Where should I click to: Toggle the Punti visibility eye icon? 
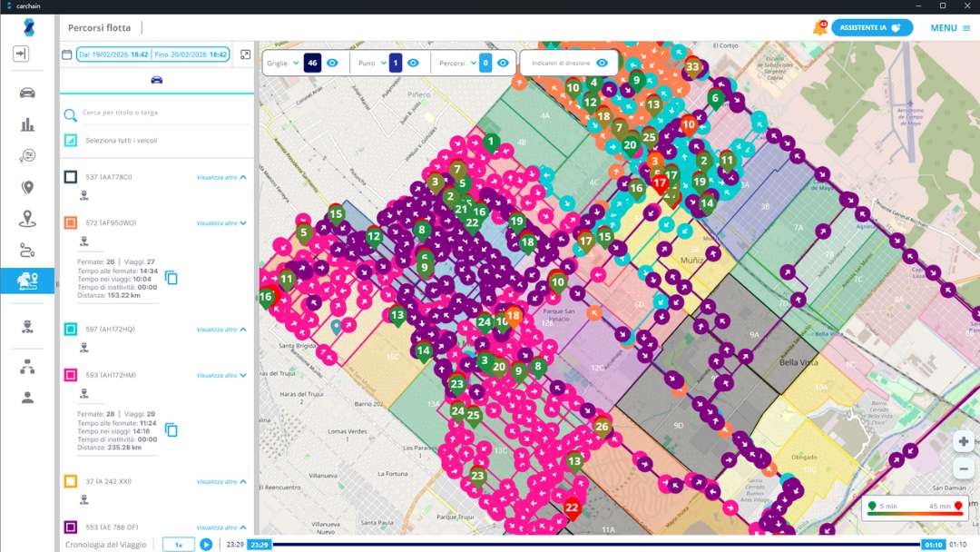[411, 63]
